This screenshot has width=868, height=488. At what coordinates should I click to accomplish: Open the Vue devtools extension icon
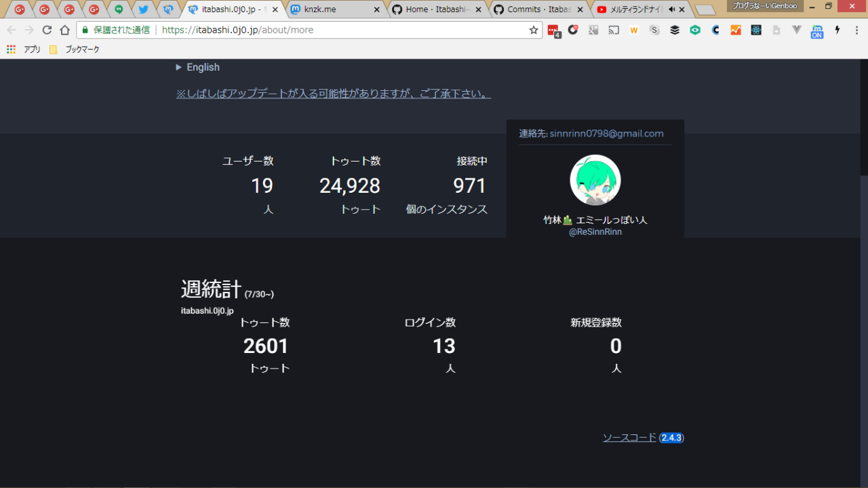(797, 30)
